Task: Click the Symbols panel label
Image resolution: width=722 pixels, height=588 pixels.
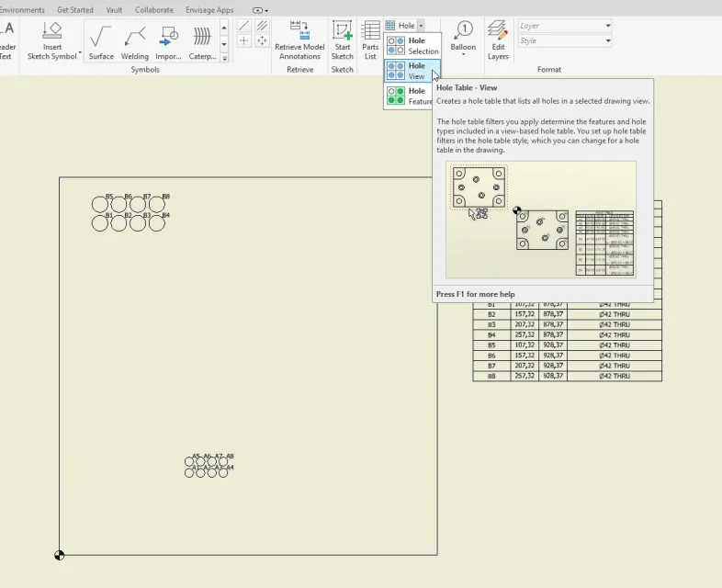Action: tap(145, 70)
